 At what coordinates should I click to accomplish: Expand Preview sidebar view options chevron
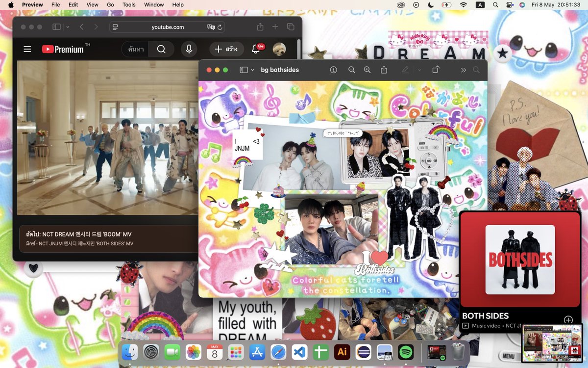tap(253, 70)
